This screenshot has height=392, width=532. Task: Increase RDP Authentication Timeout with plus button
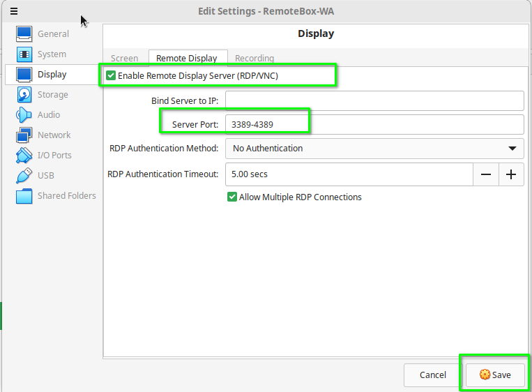(511, 174)
